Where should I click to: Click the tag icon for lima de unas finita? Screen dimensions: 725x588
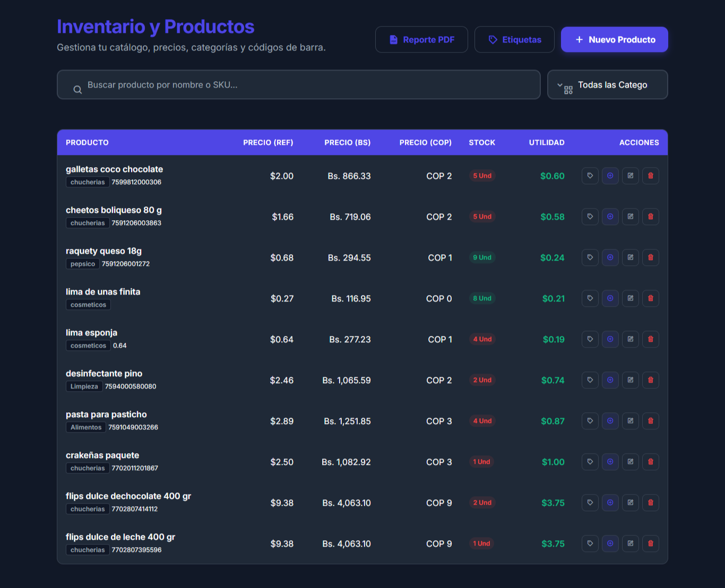pyautogui.click(x=590, y=298)
